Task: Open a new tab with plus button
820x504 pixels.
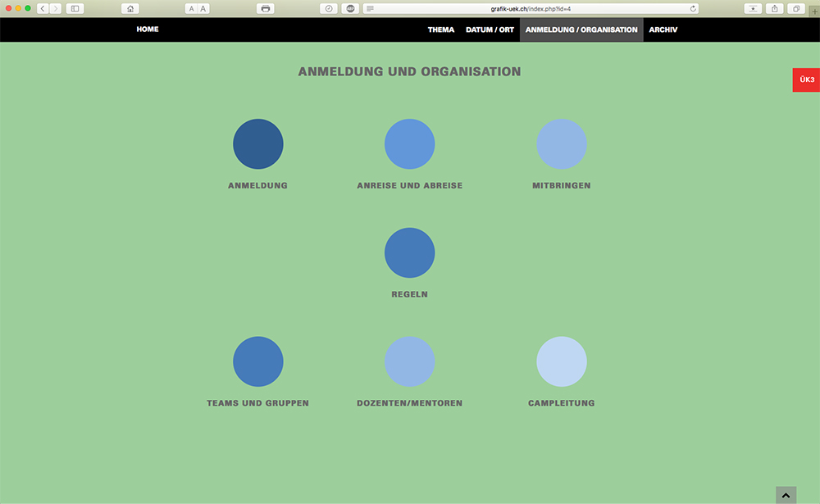Action: [x=813, y=11]
